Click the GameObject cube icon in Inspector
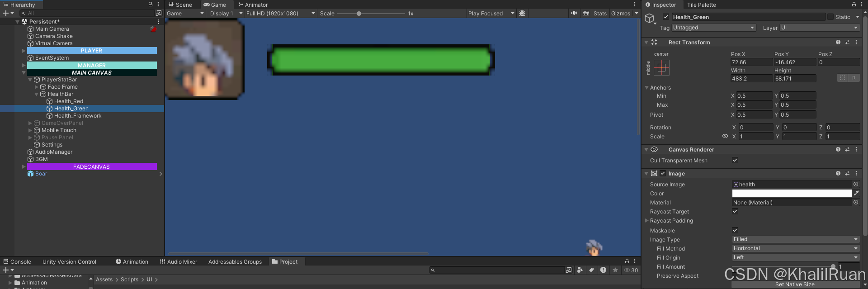The height and width of the screenshot is (289, 868). pos(650,18)
